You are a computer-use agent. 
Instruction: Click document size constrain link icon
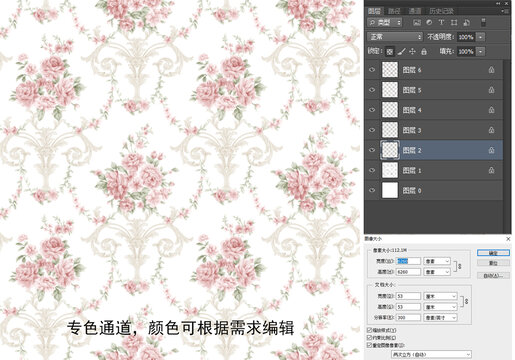click(466, 301)
